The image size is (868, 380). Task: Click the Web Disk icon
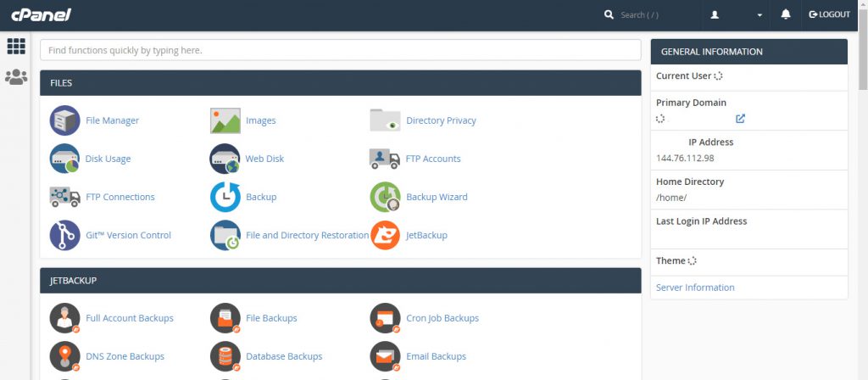click(225, 159)
